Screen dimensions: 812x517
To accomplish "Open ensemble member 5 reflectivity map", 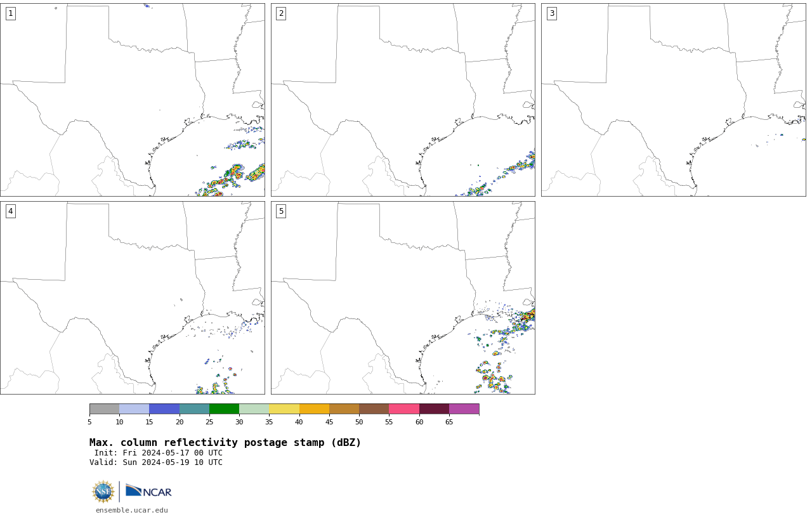I will (x=403, y=298).
